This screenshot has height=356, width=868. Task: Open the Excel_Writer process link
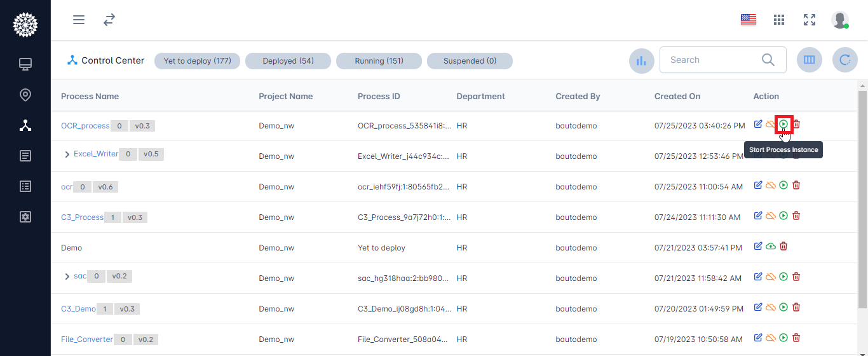96,154
